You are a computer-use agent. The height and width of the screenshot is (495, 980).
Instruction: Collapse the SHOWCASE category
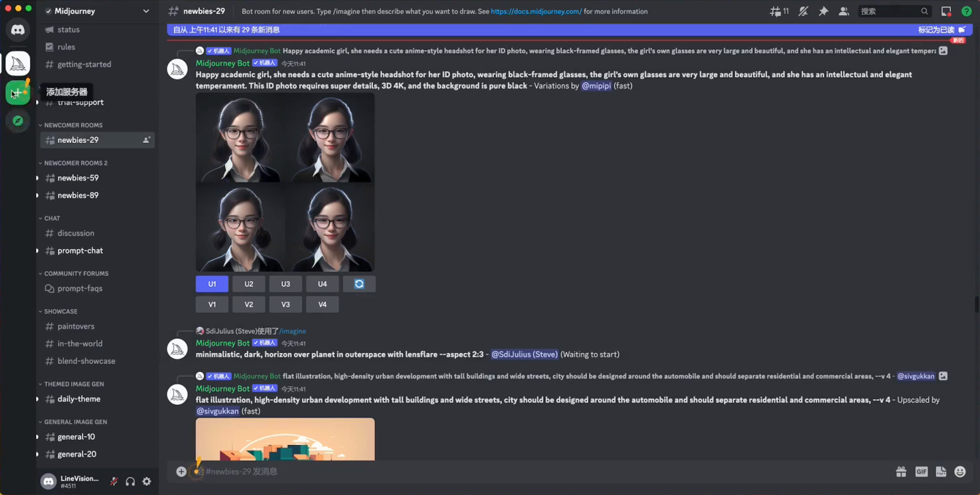(60, 311)
